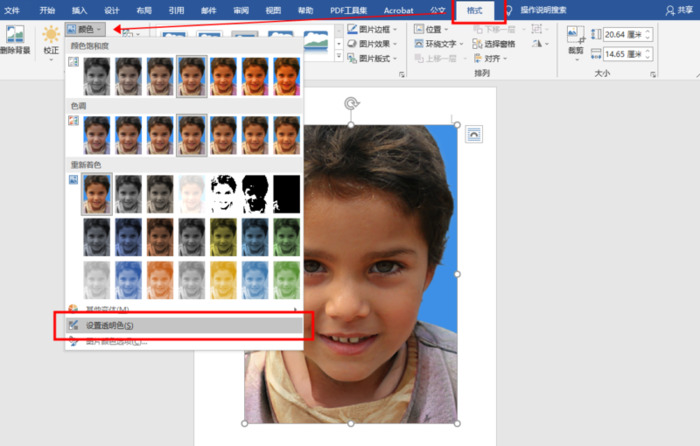Open the 插入 (Insert) tab

80,10
